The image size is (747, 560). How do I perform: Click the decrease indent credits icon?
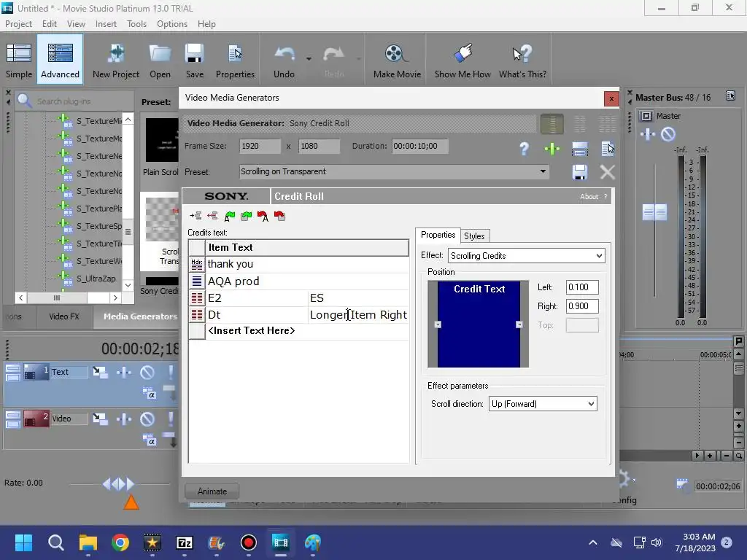pos(212,216)
